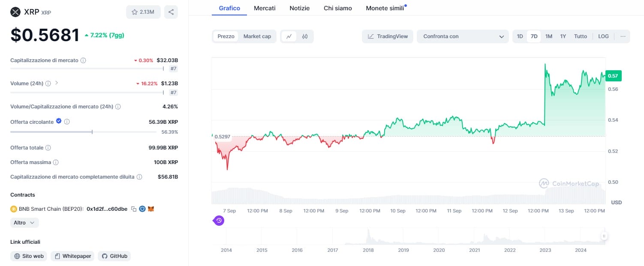644x266 pixels.
Task: Click info icon beside Offerta massima
Action: coord(56,162)
